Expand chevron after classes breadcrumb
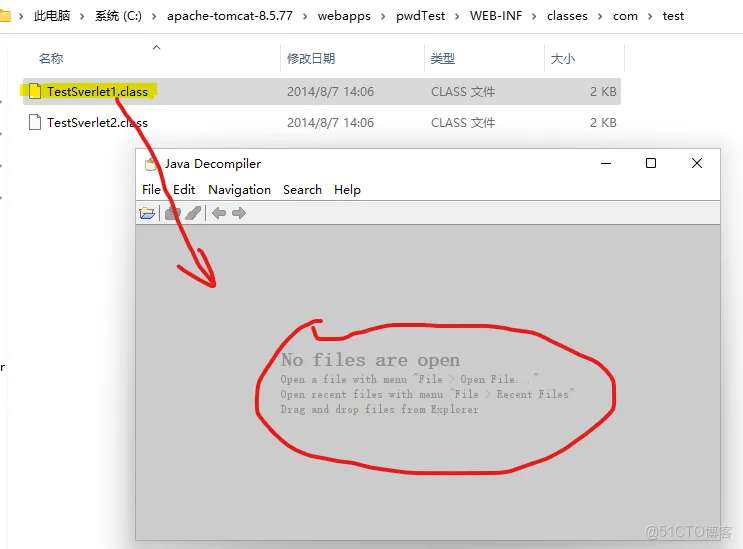 600,16
